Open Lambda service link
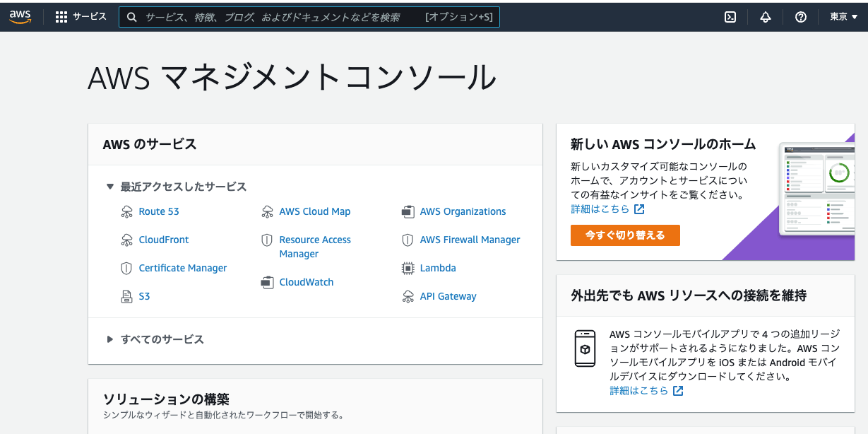This screenshot has height=434, width=868. pyautogui.click(x=438, y=268)
